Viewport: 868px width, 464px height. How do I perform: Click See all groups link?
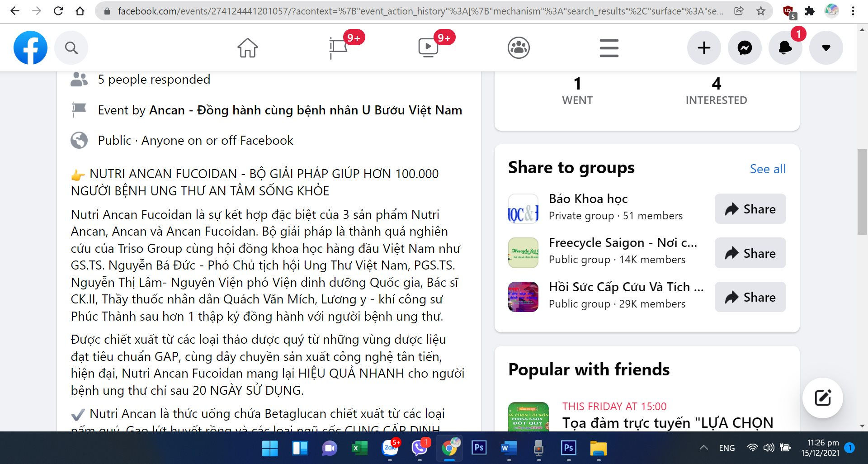768,169
